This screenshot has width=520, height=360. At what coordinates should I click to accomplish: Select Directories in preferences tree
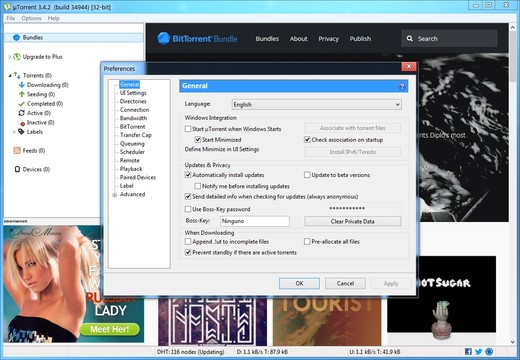[x=133, y=101]
